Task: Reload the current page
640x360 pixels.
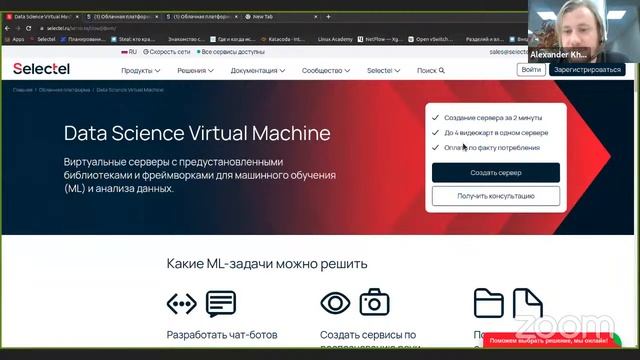Action: (29, 28)
